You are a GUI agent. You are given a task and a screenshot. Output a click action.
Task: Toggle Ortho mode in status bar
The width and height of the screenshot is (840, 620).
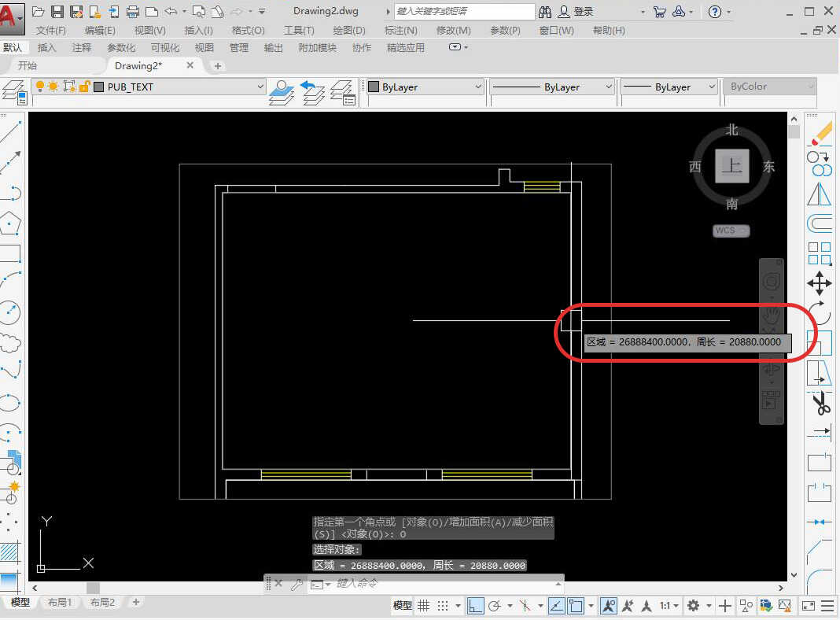(x=475, y=606)
